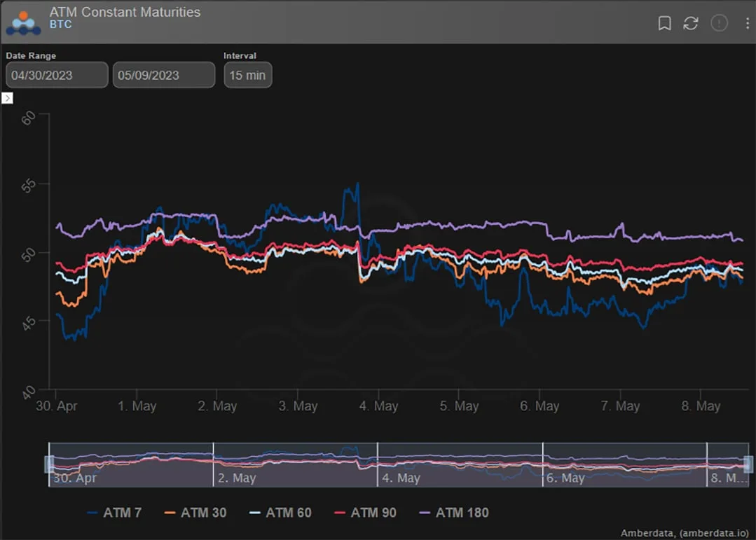756x540 pixels.
Task: Open the Amberdata, (amberdata.io) credit link
Action: click(x=685, y=533)
